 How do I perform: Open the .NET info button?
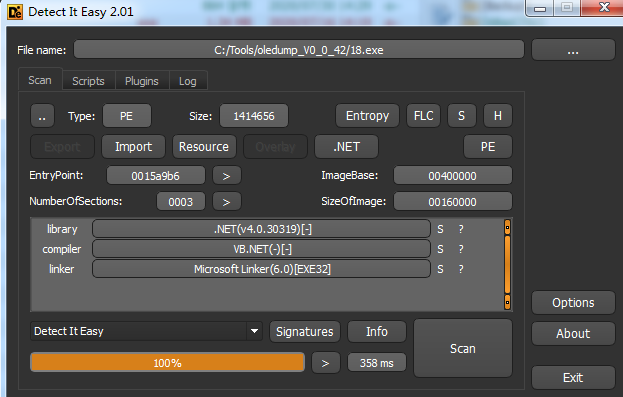346,147
